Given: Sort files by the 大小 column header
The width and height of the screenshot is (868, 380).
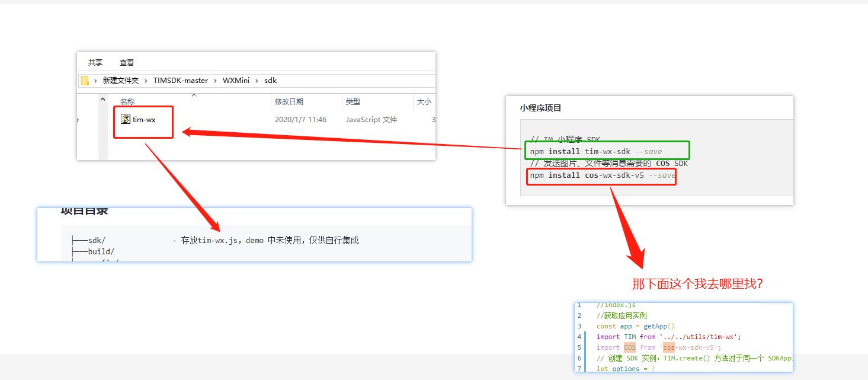Looking at the screenshot, I should [424, 102].
